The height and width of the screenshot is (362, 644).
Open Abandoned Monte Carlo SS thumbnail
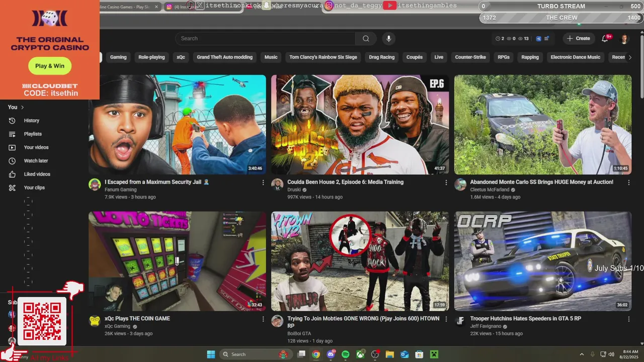point(543,125)
